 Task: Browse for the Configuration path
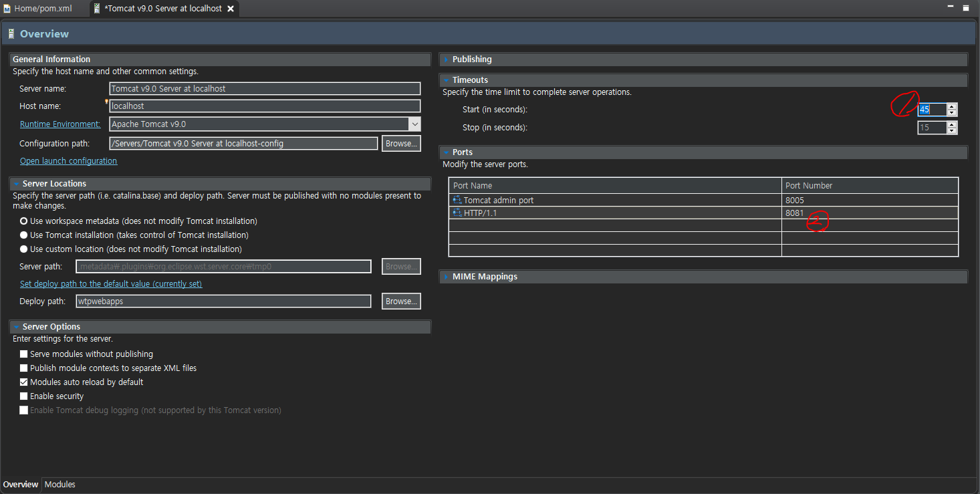click(401, 143)
